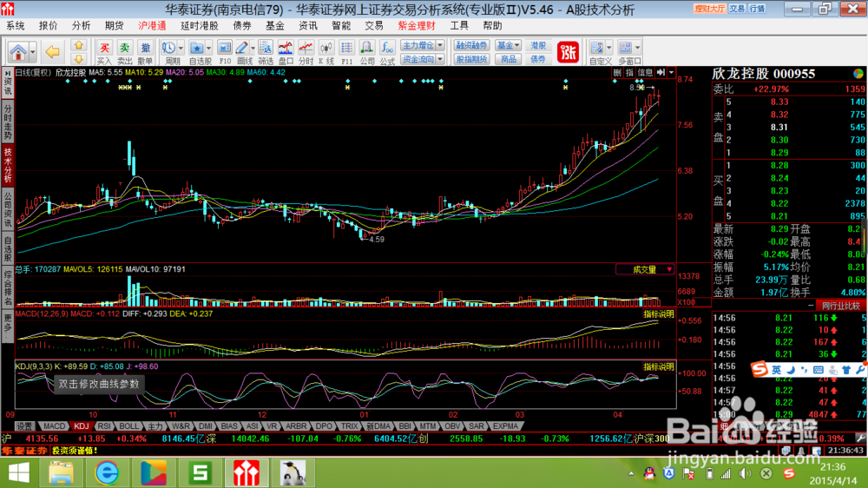
Task: Open File Explorer from the taskbar
Action: tap(61, 473)
